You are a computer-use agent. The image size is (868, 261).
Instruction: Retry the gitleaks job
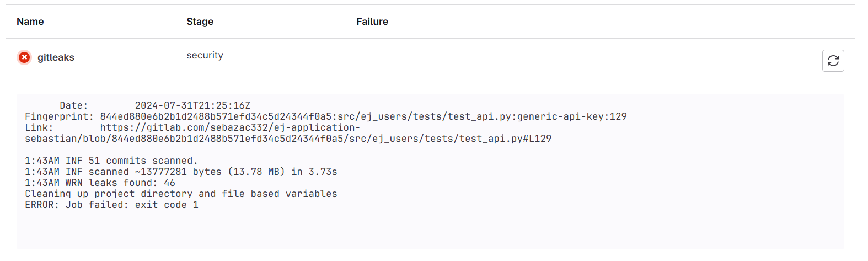[833, 61]
